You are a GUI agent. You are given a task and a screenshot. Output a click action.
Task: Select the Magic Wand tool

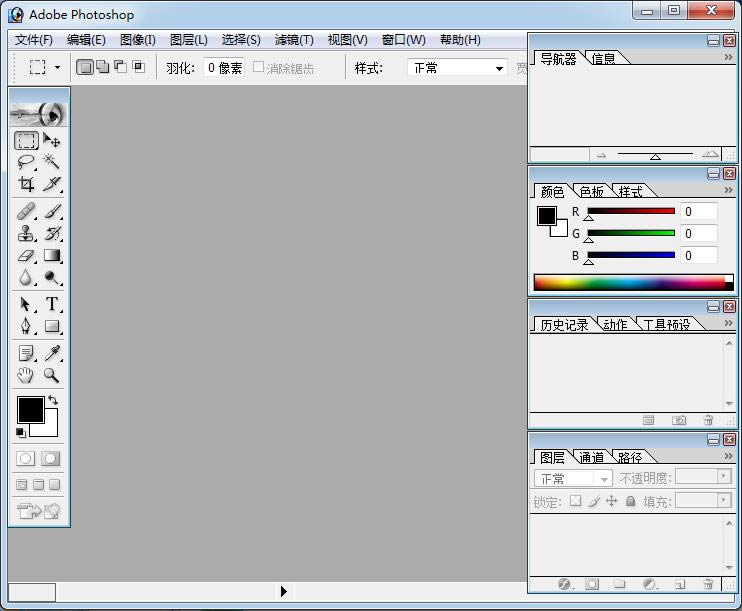(x=52, y=162)
